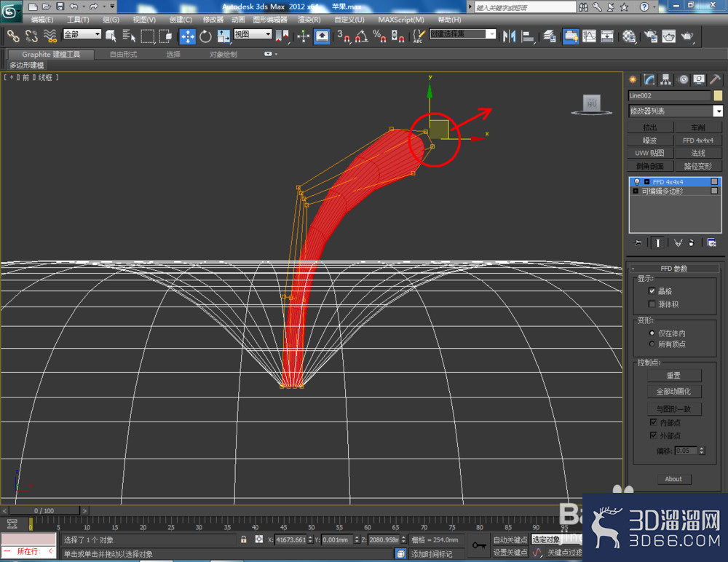This screenshot has height=562, width=728.
Task: Expand the 可编辑多边形 stack entry
Action: tap(636, 191)
